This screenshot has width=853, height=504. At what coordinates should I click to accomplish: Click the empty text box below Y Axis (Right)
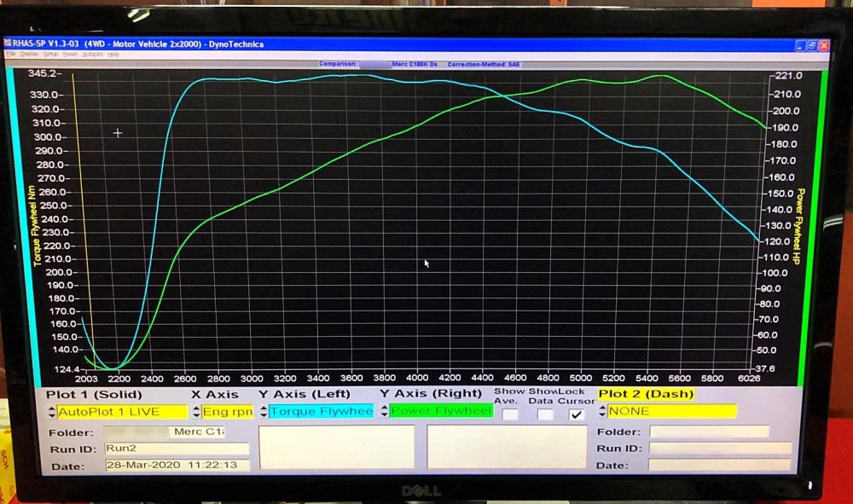pyautogui.click(x=507, y=447)
